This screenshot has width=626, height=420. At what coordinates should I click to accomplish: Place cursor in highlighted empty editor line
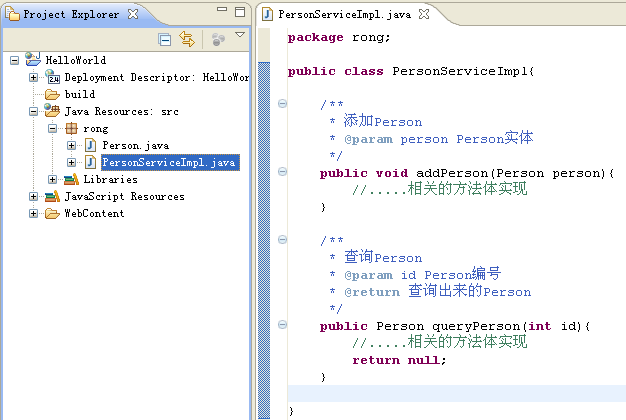coord(456,394)
